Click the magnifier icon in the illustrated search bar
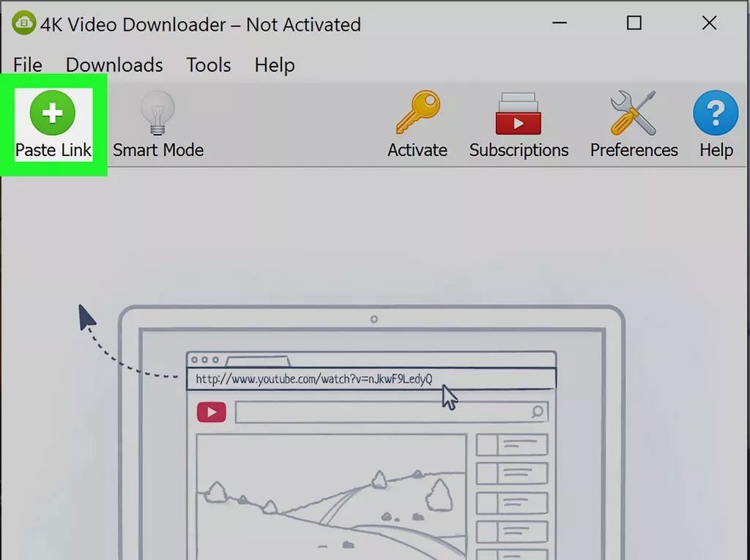750x560 pixels. pos(538,412)
